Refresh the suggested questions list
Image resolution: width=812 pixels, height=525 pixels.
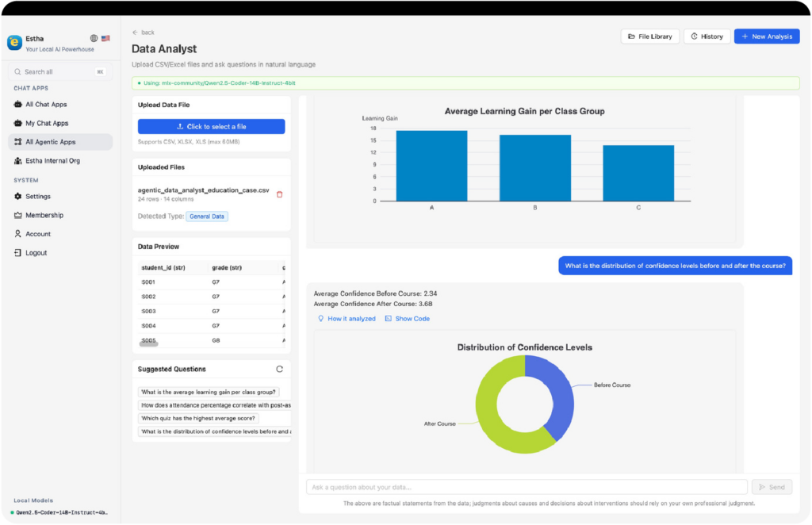tap(280, 369)
